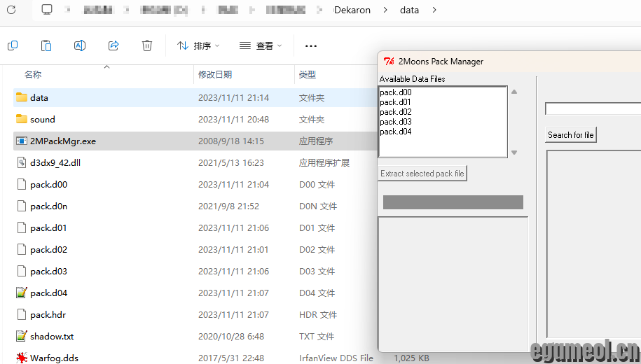Click the Delete trash icon in toolbar

pyautogui.click(x=146, y=45)
